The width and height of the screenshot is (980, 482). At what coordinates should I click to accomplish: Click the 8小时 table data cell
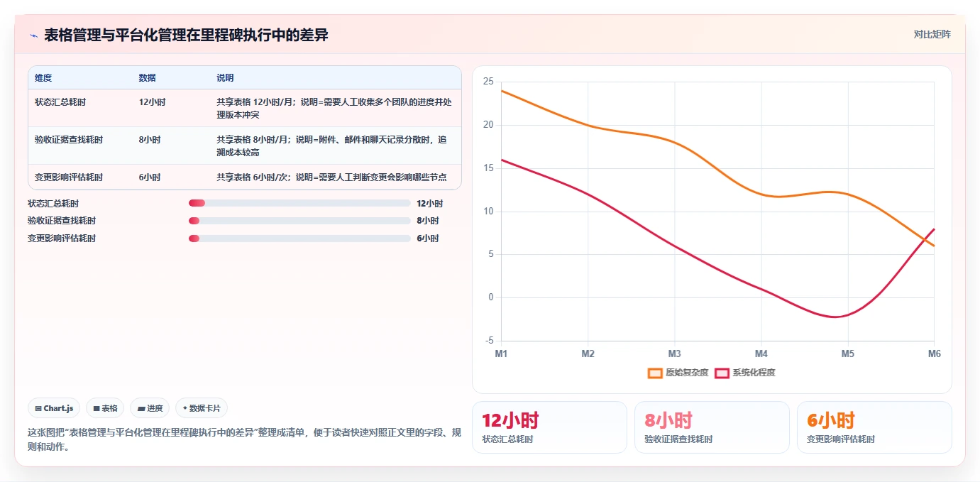point(150,140)
